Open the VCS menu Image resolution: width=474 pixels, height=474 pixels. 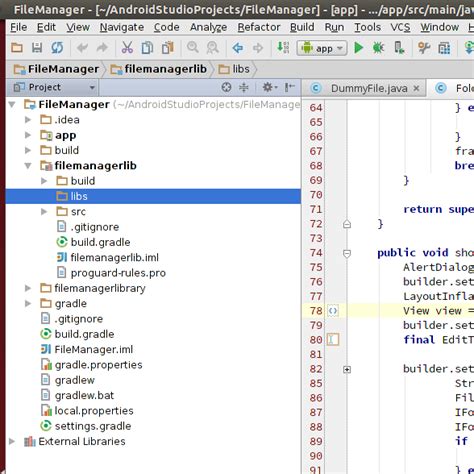click(400, 27)
